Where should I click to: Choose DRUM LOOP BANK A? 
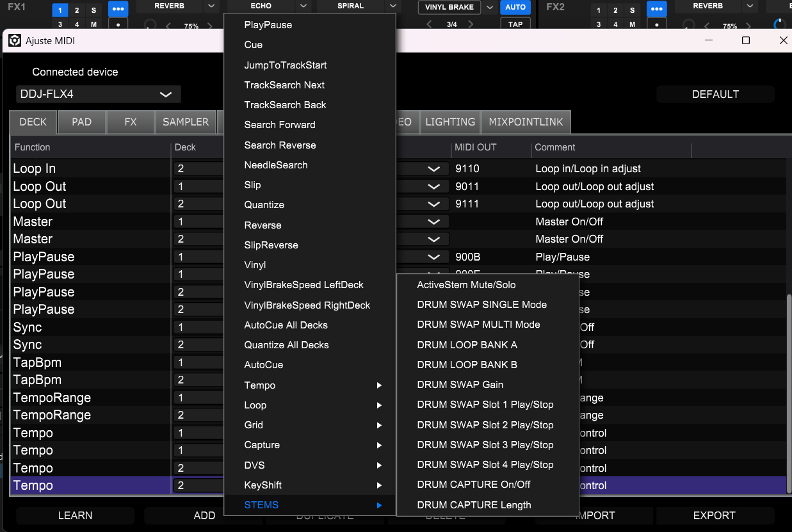click(x=487, y=345)
